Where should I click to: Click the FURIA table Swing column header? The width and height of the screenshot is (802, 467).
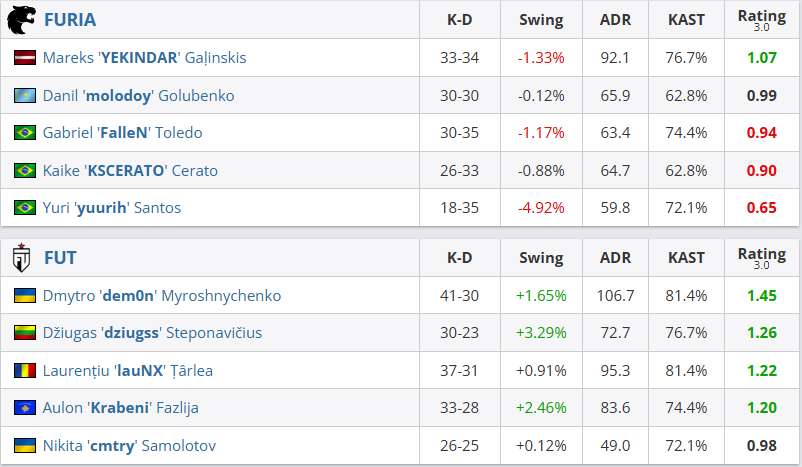(x=541, y=20)
